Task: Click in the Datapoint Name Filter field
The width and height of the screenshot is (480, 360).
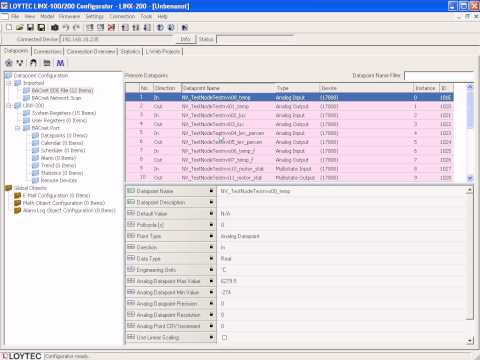Action: click(438, 76)
